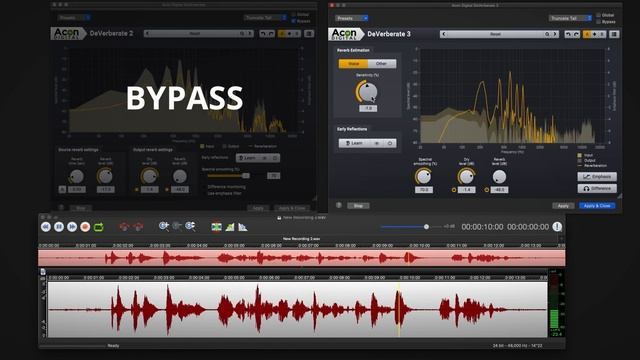Toggle Output curve legend in DeVerberate 3
The width and height of the screenshot is (640, 360).
[580, 161]
